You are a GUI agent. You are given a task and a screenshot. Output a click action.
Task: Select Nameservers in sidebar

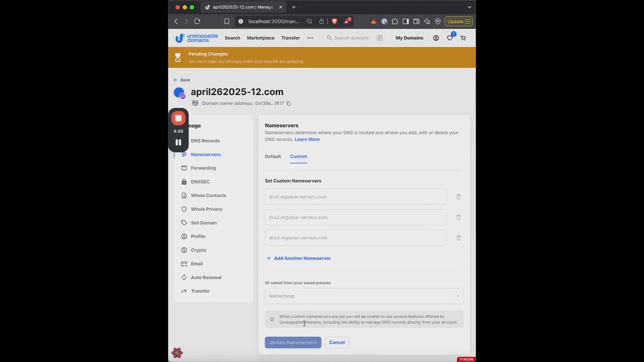(205, 154)
